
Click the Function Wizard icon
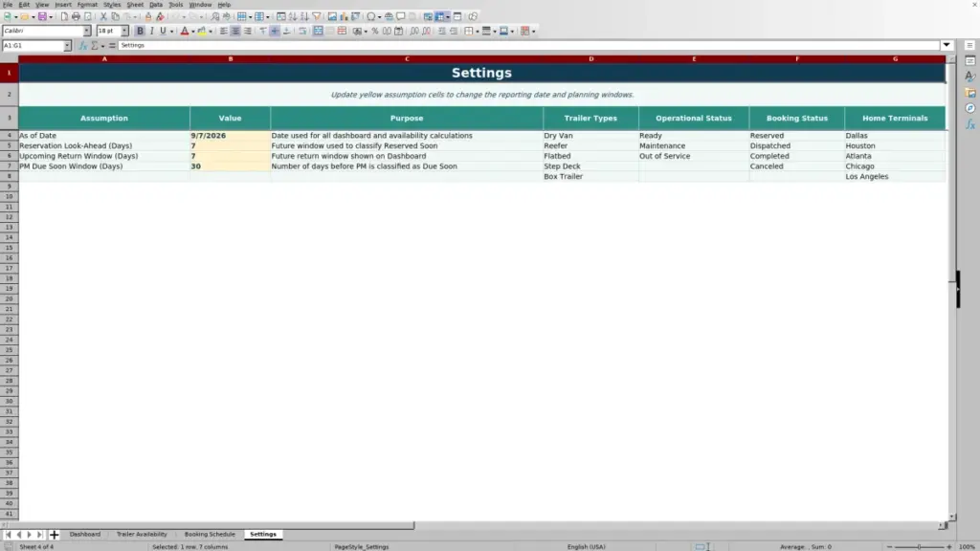[x=82, y=46]
